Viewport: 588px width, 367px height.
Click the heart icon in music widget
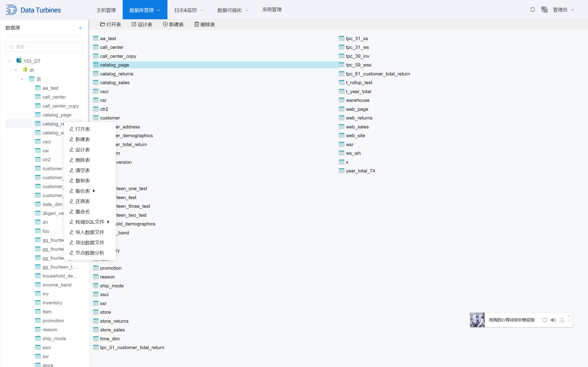coord(545,320)
